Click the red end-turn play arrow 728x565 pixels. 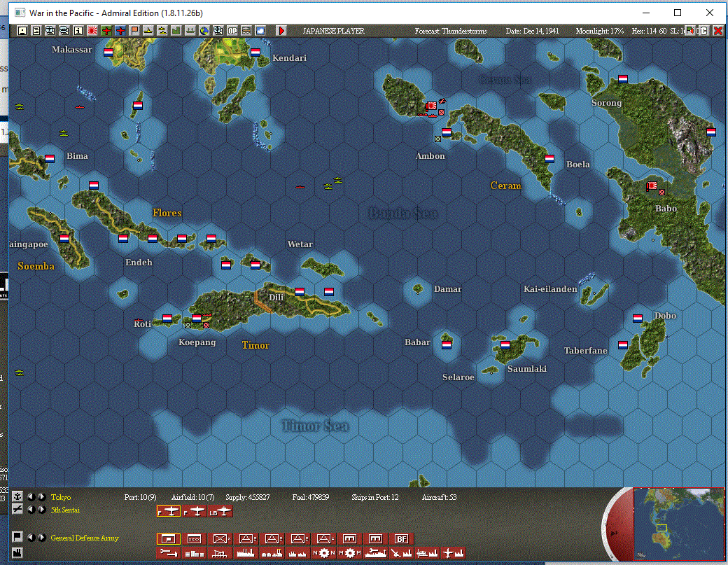pyautogui.click(x=281, y=31)
